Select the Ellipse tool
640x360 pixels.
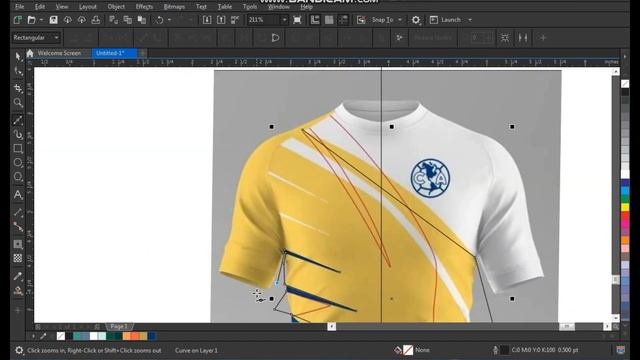(18, 162)
